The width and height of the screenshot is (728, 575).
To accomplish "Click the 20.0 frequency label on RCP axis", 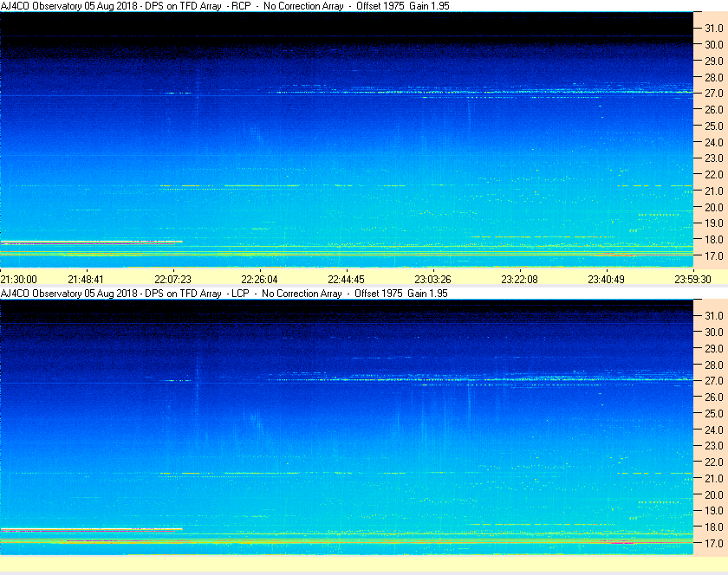I will (714, 208).
